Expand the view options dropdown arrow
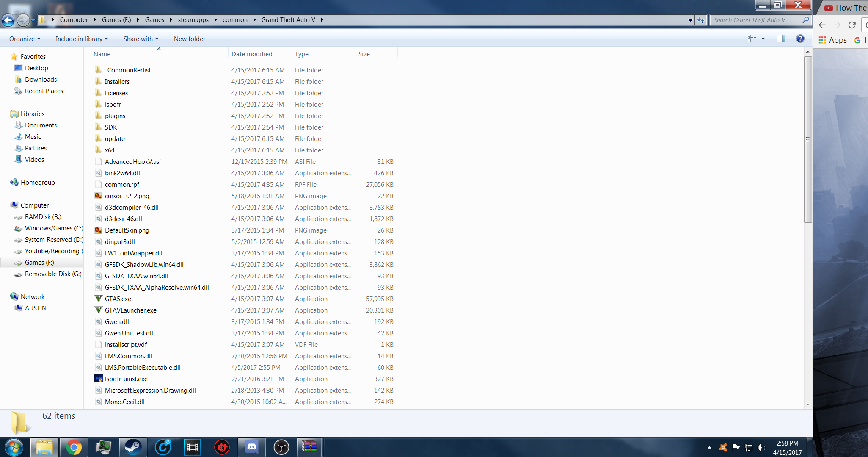The height and width of the screenshot is (457, 868). (x=763, y=39)
